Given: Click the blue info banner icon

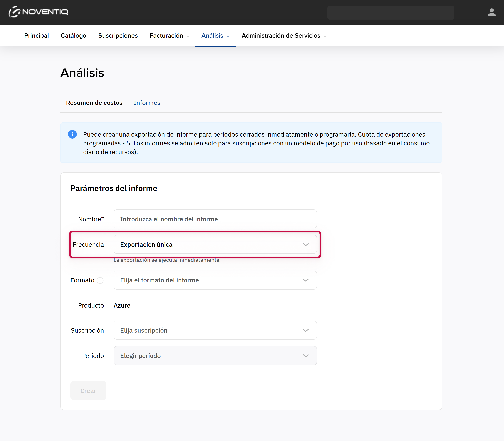Looking at the screenshot, I should click(72, 134).
